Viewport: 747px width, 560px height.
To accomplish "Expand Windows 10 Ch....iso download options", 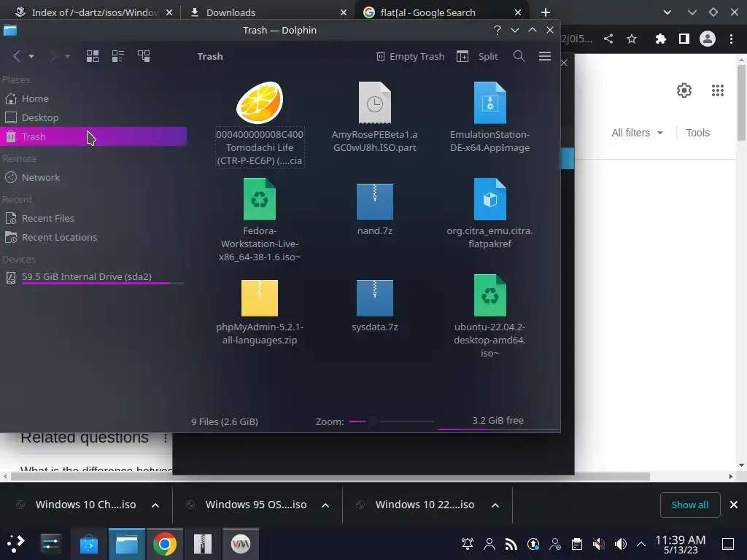I will (155, 505).
